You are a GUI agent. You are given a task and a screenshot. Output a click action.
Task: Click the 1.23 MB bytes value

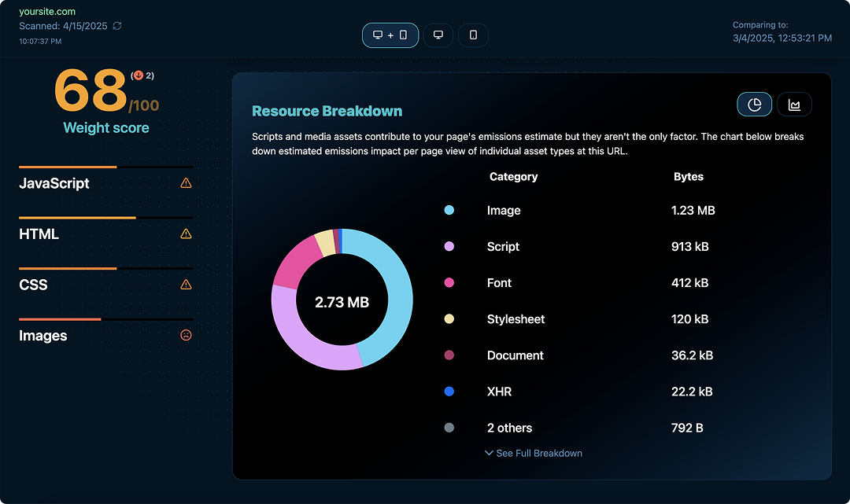pyautogui.click(x=693, y=210)
